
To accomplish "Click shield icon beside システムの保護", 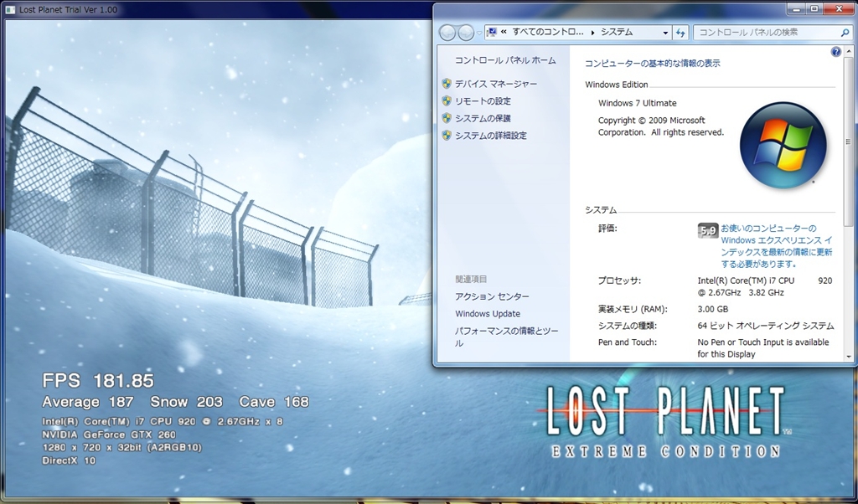I will (x=447, y=118).
